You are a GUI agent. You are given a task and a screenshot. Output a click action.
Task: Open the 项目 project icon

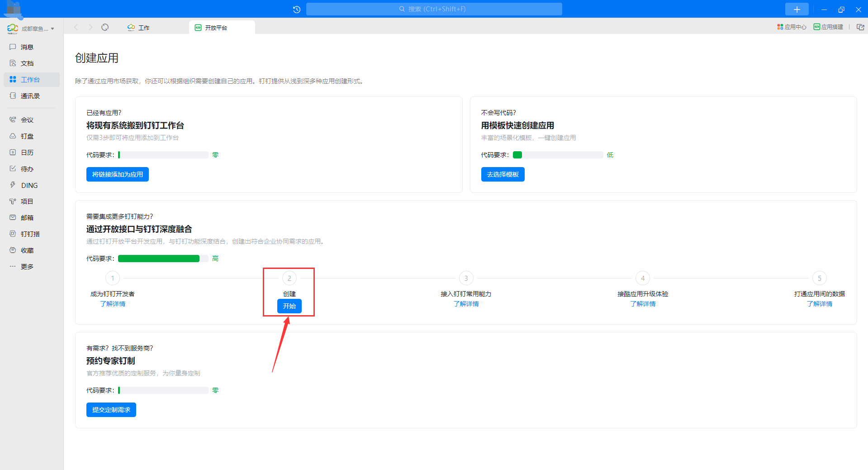pos(13,201)
